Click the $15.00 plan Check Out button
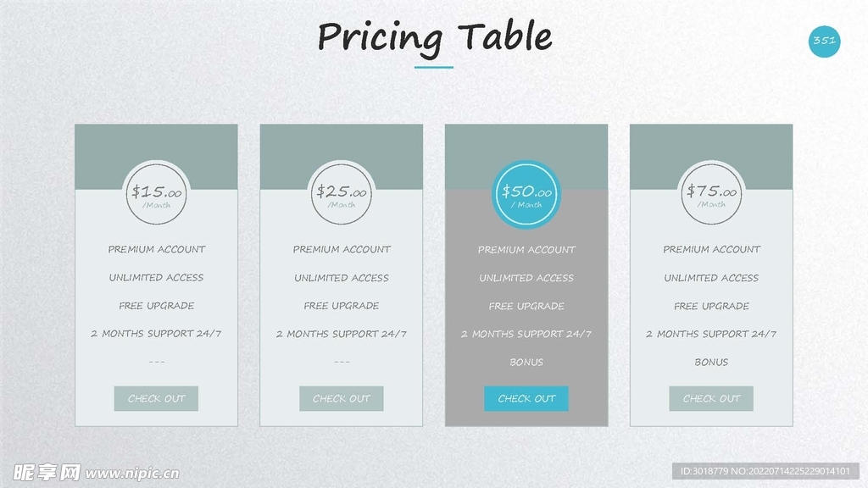 point(156,398)
